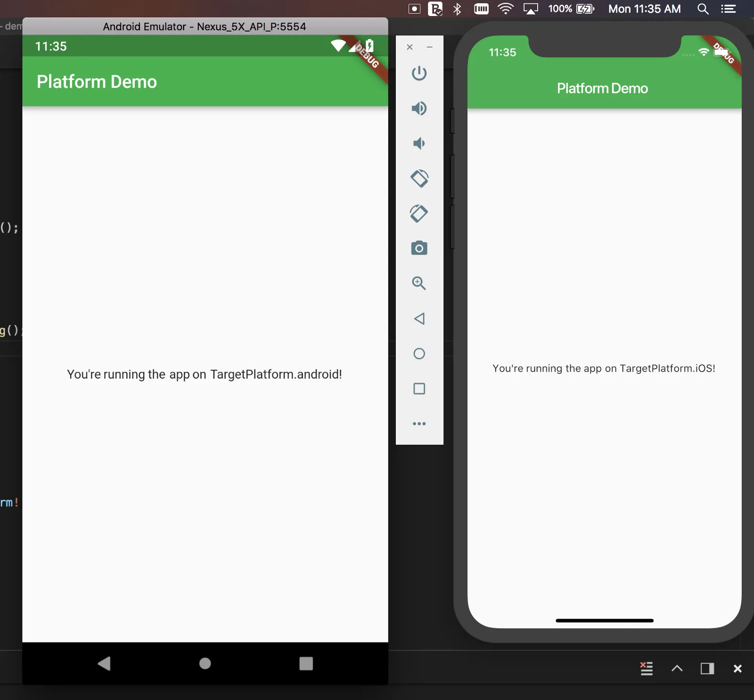Collapse the console panel chevron
This screenshot has width=754, height=700.
point(677,668)
